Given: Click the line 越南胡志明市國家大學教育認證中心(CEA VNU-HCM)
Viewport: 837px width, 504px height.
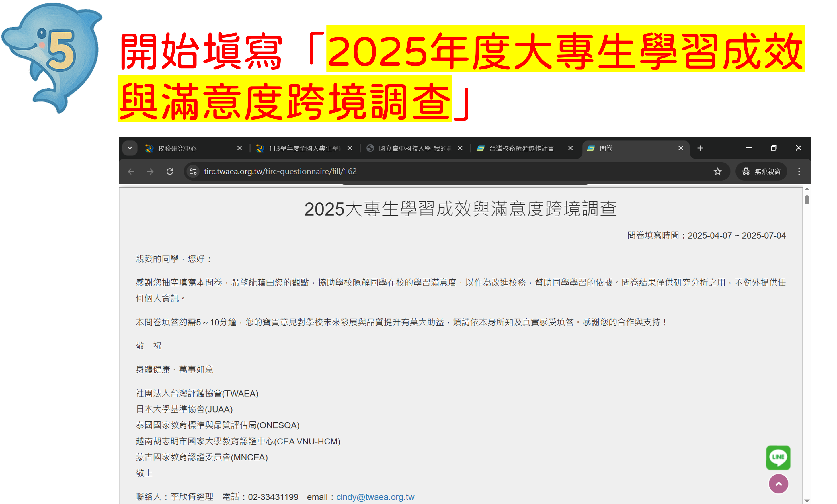Looking at the screenshot, I should pyautogui.click(x=238, y=441).
